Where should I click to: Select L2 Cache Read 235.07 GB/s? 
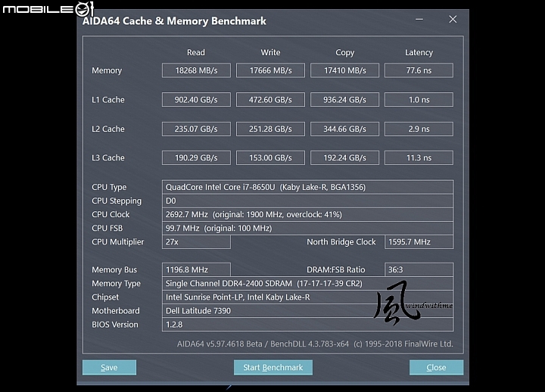(196, 129)
